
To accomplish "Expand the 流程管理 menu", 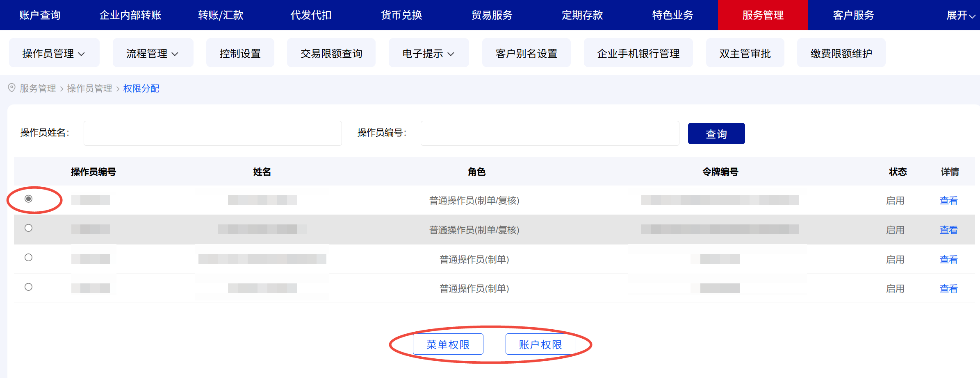I will (x=153, y=52).
